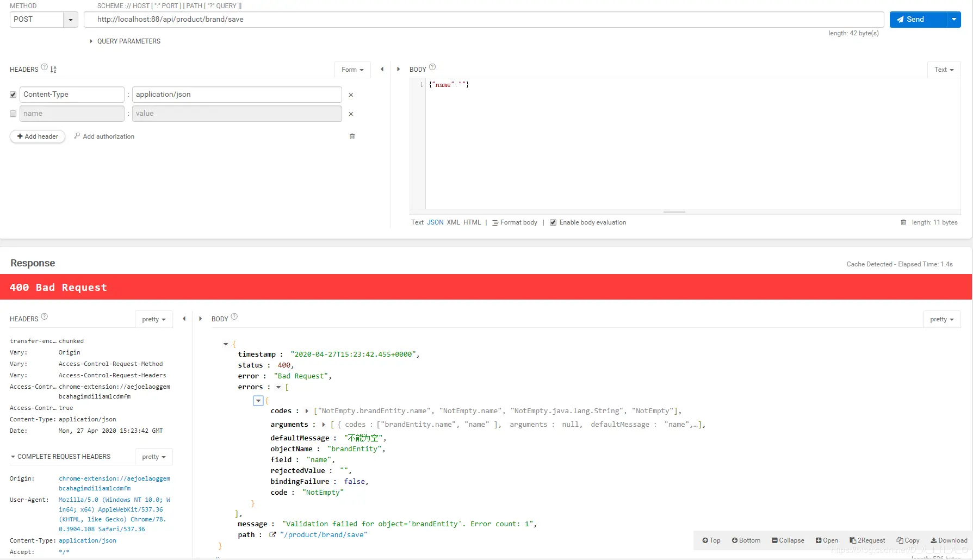Click the Add header button
The image size is (973, 560).
click(38, 136)
